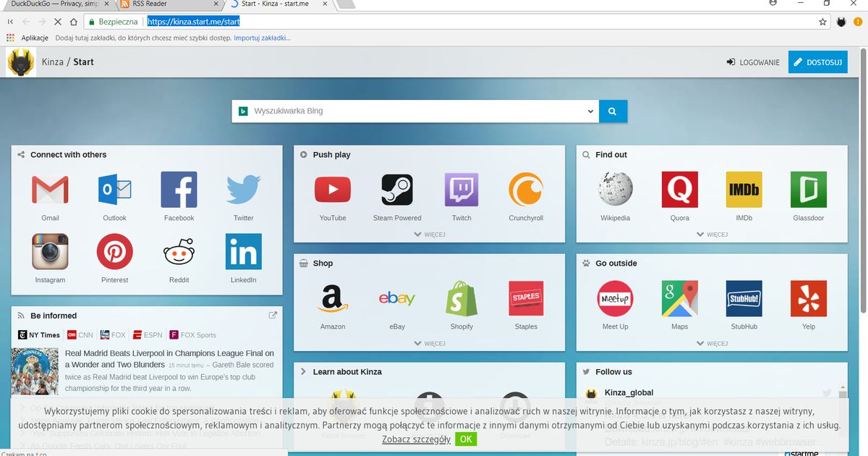Open the Twitch icon
This screenshot has width=868, height=456.
pyautogui.click(x=461, y=190)
